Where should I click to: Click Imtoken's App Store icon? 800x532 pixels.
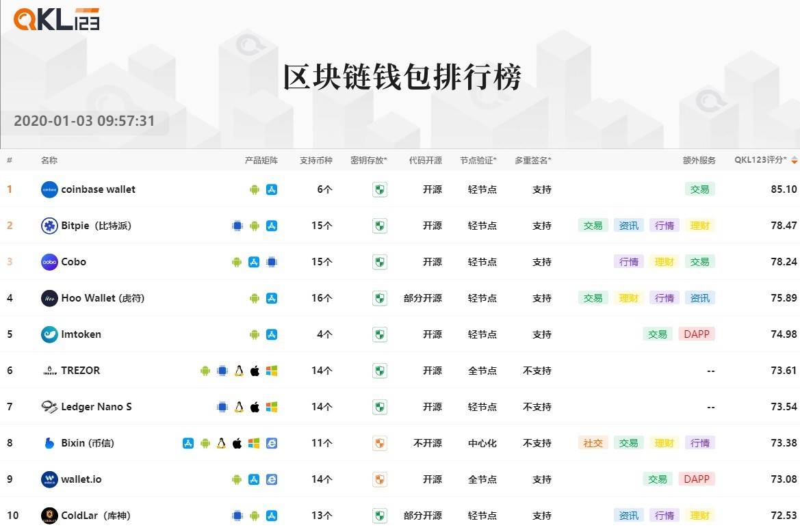272,334
